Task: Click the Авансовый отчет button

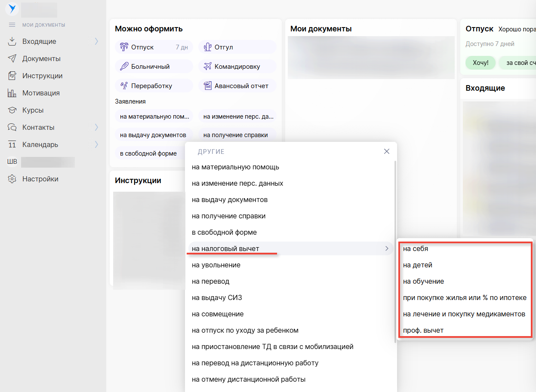Action: coord(237,86)
